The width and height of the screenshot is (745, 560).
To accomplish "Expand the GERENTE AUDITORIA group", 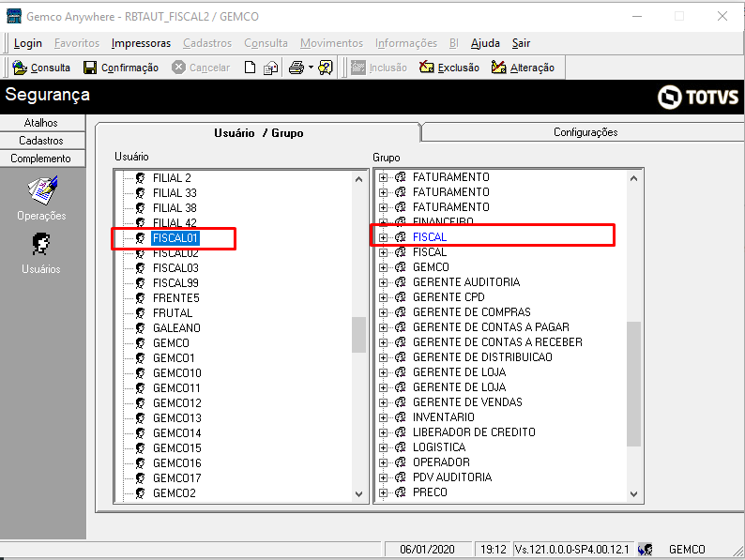I will (x=383, y=282).
